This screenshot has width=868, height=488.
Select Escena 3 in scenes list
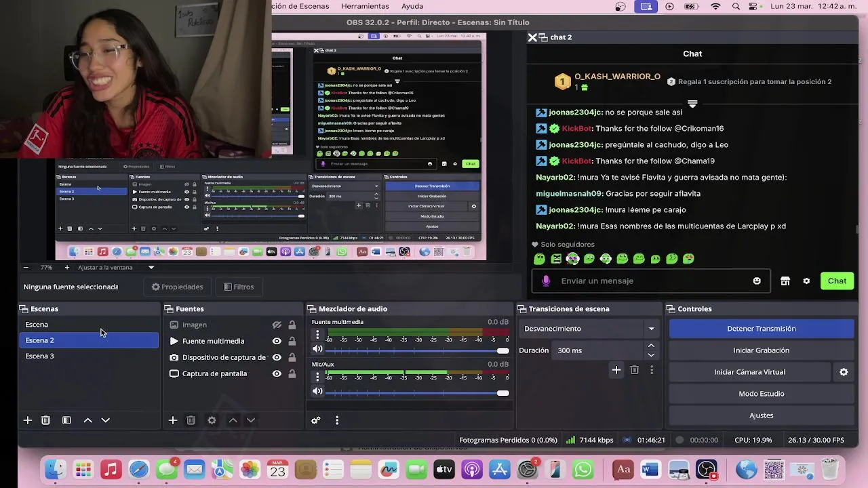tap(89, 356)
